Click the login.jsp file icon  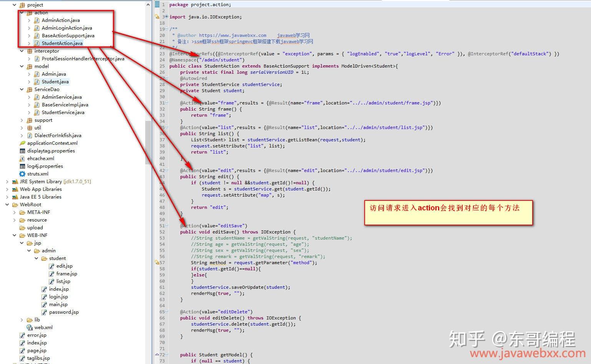[44, 297]
